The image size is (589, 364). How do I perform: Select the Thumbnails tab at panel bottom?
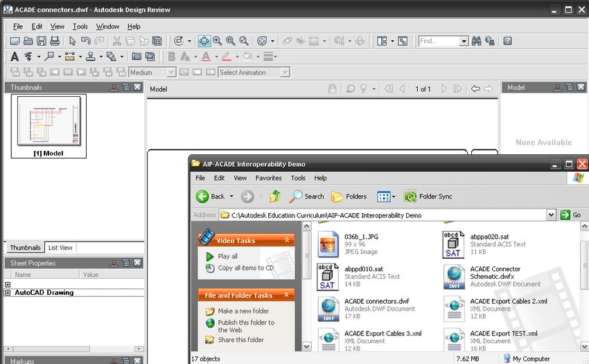coord(25,248)
